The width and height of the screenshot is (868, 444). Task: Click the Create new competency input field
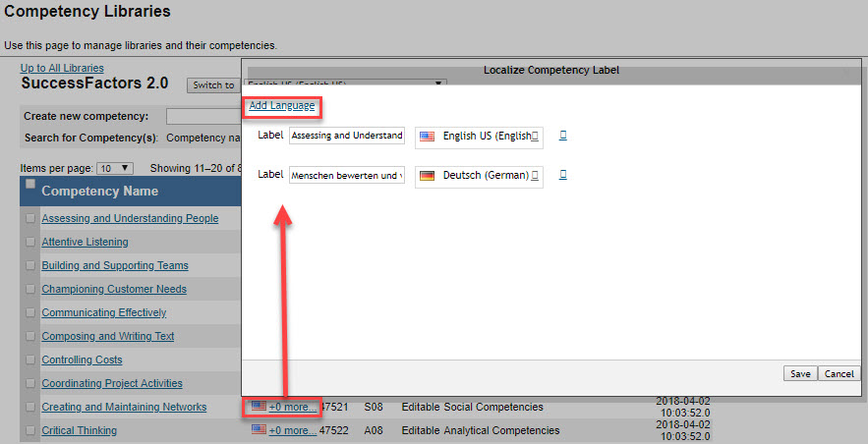click(203, 116)
